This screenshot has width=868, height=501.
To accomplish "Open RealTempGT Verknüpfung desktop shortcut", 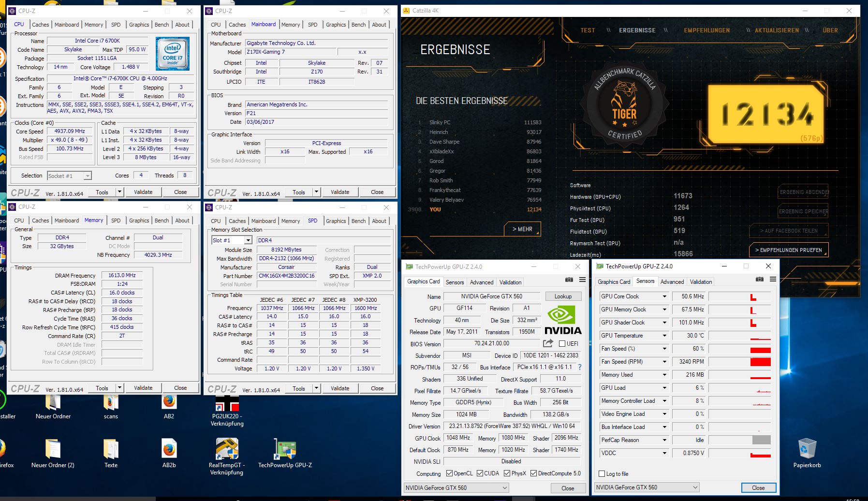I will tap(227, 457).
